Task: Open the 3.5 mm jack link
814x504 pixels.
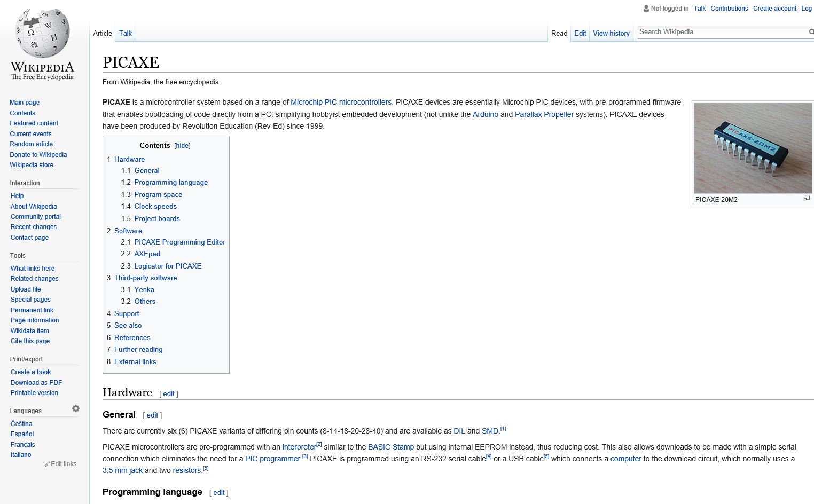Action: [122, 470]
